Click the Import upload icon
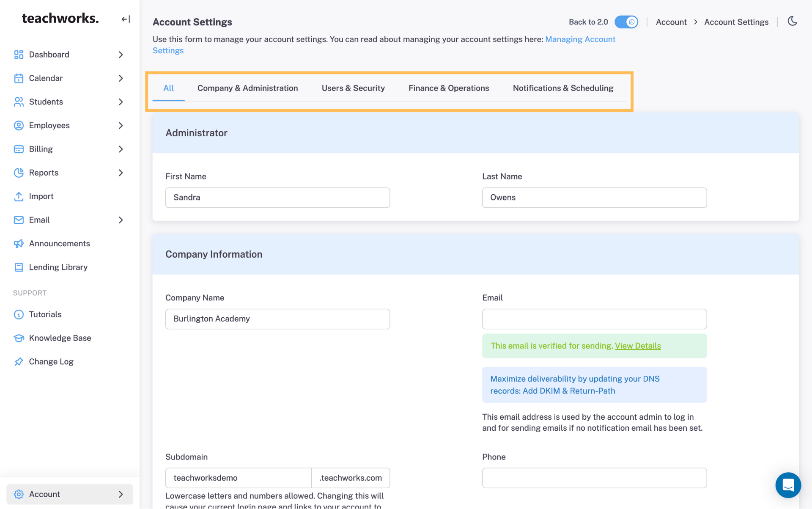This screenshot has height=509, width=812. [19, 196]
